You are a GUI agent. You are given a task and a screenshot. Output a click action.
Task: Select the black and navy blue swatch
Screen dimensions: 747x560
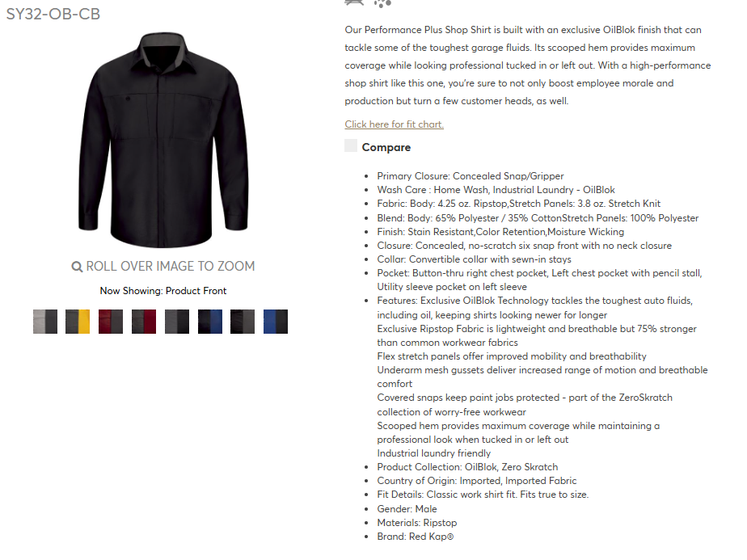[210, 322]
